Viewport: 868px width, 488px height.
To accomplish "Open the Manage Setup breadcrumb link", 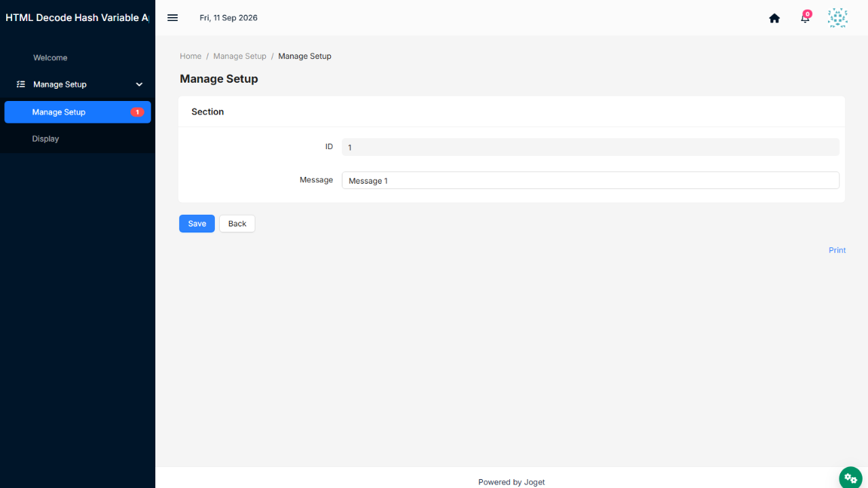I will (x=239, y=56).
